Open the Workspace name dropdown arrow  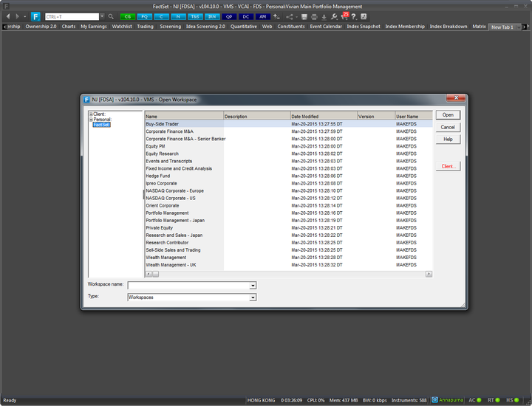pos(253,286)
